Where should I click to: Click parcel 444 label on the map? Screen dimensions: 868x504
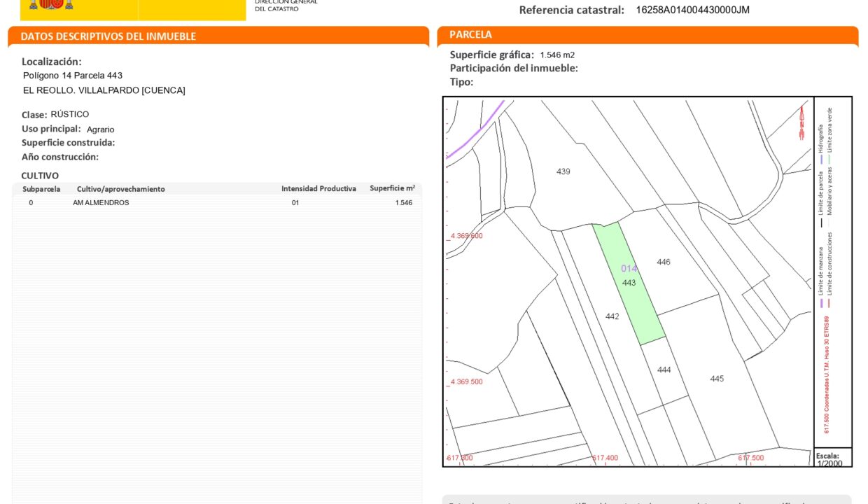[x=664, y=370]
